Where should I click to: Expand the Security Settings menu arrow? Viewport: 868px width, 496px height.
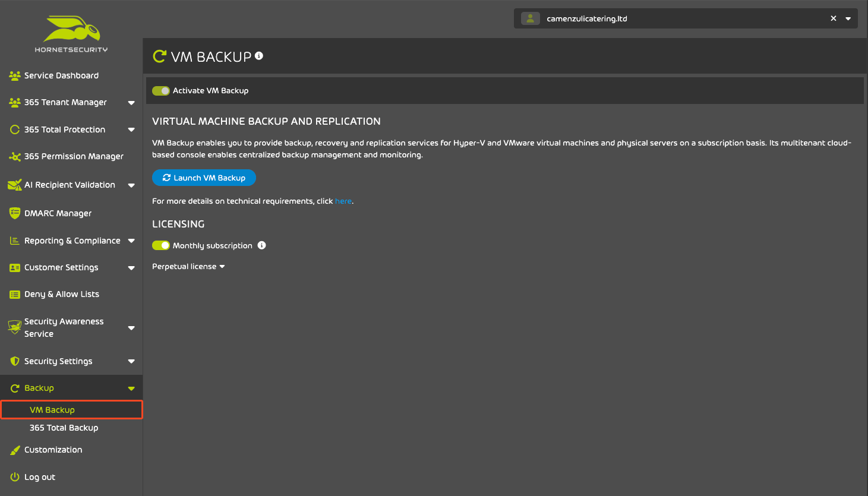tap(131, 361)
